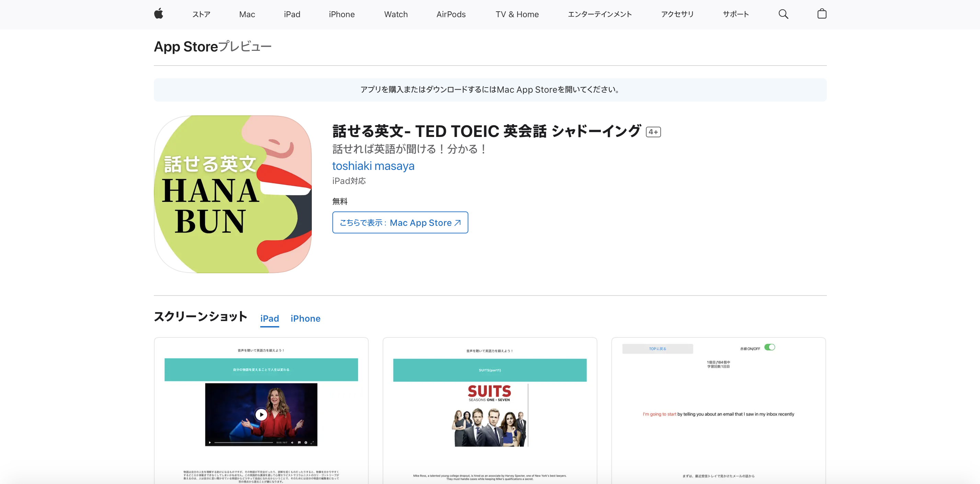The image size is (980, 484).
Task: Open the TV & Home menu
Action: [x=517, y=14]
